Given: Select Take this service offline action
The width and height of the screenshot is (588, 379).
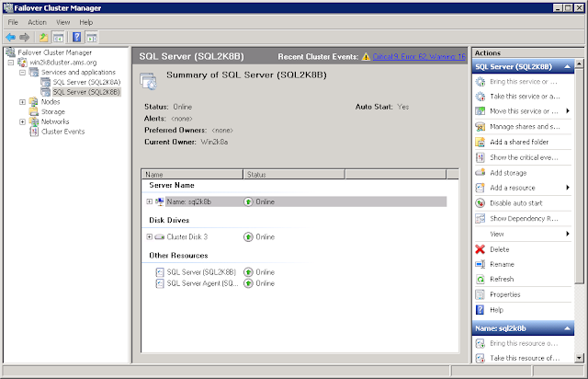Looking at the screenshot, I should (523, 97).
